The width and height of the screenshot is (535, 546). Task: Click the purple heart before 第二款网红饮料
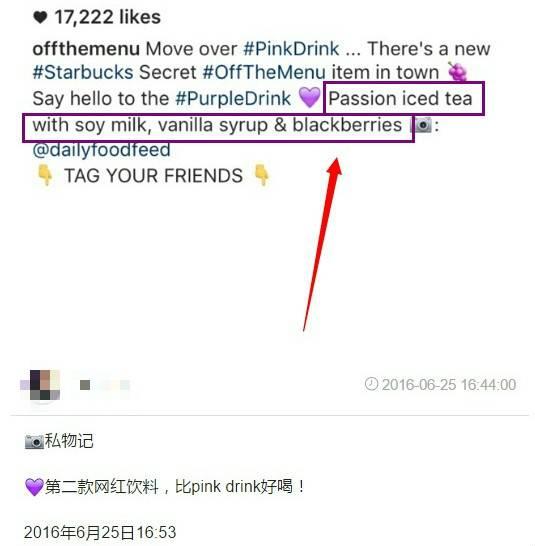tap(34, 486)
